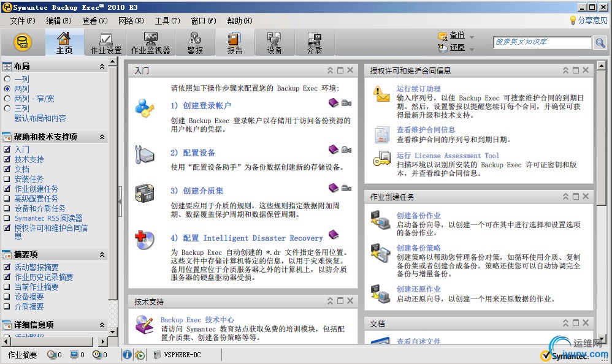Collapse the 摘要项 sidebar section

point(102,254)
